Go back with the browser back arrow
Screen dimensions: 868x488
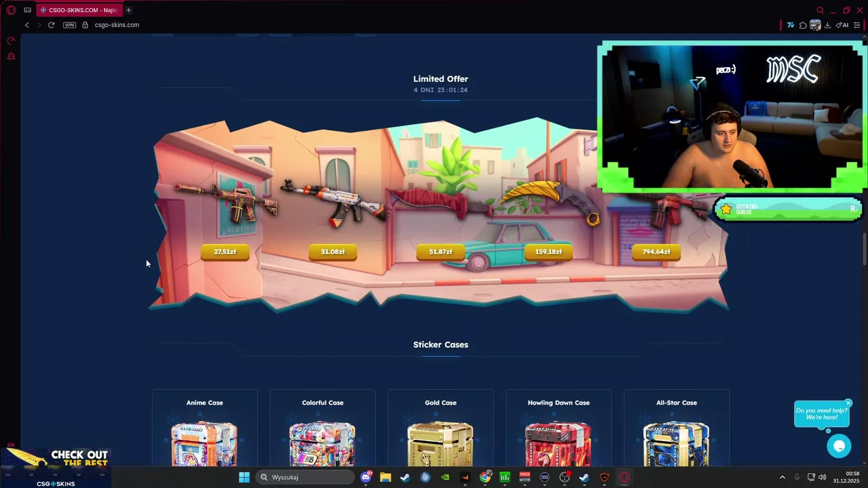tap(27, 25)
